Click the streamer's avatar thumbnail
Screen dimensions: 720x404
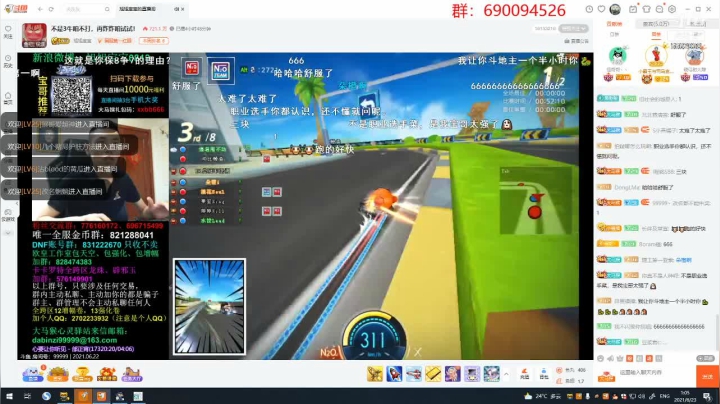pos(34,35)
